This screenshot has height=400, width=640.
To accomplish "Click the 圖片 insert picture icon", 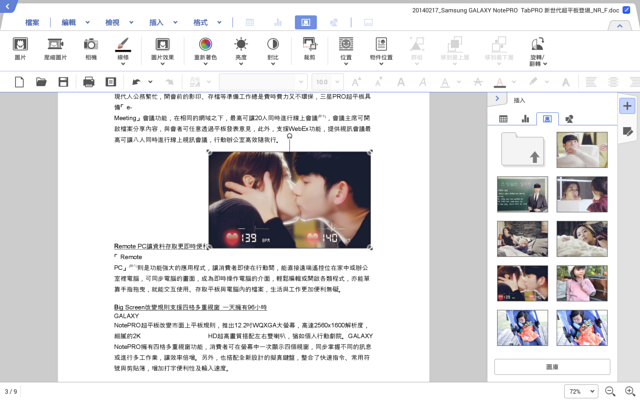I will (20, 48).
